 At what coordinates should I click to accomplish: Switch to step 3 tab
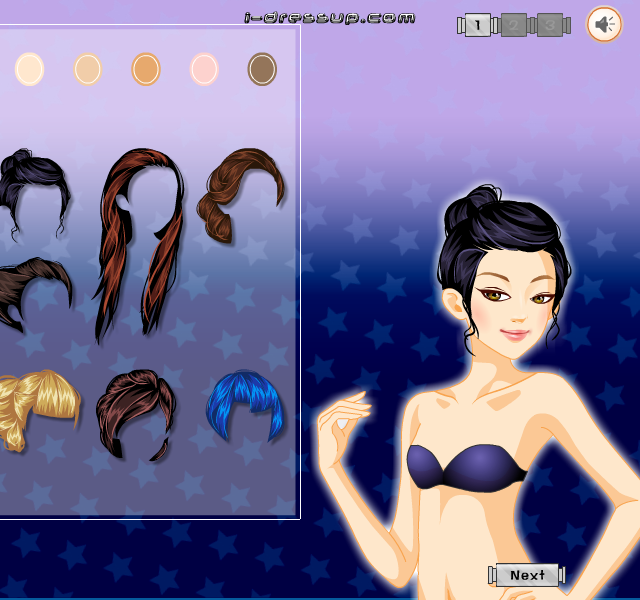pyautogui.click(x=549, y=25)
